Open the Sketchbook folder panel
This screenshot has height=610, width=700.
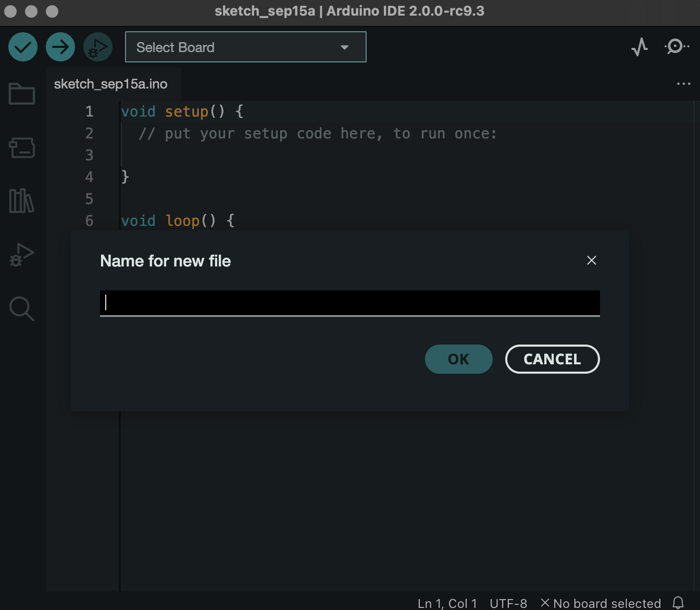(x=22, y=94)
